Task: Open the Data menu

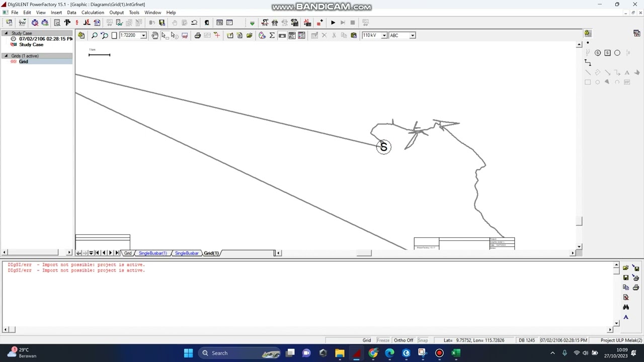Action: (71, 13)
